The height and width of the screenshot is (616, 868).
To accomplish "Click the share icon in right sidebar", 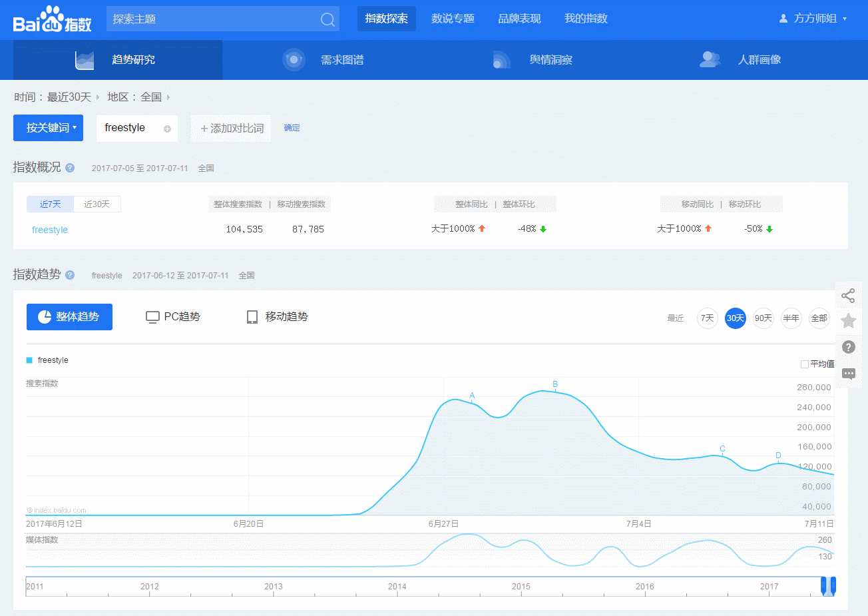I will 848,296.
